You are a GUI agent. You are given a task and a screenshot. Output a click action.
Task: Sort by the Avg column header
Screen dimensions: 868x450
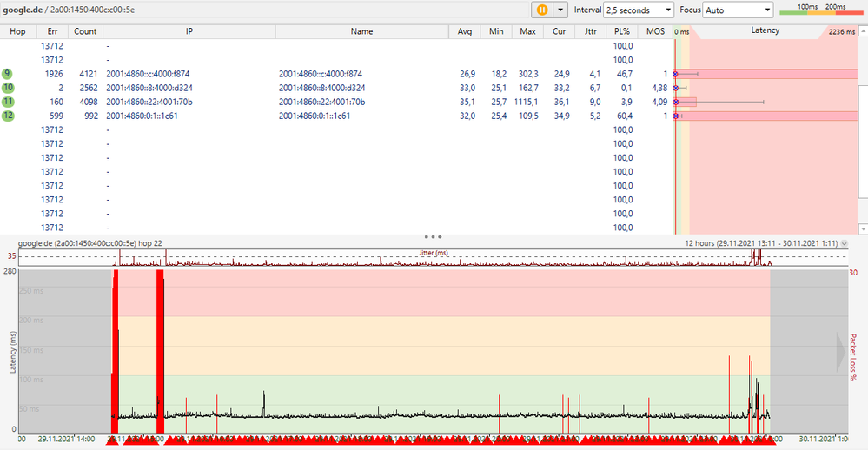coord(465,31)
